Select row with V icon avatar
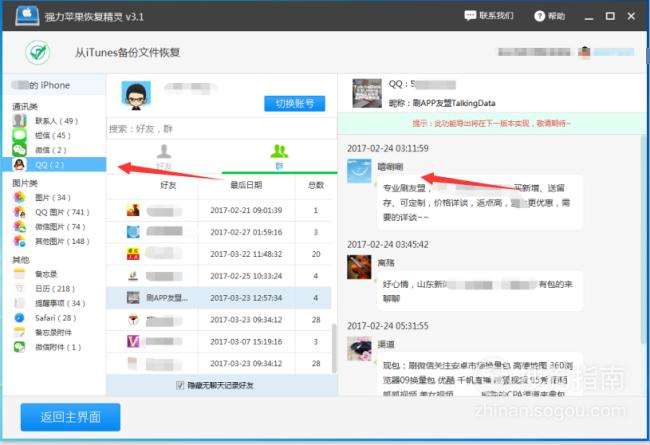This screenshot has height=445, width=650. pos(219,342)
